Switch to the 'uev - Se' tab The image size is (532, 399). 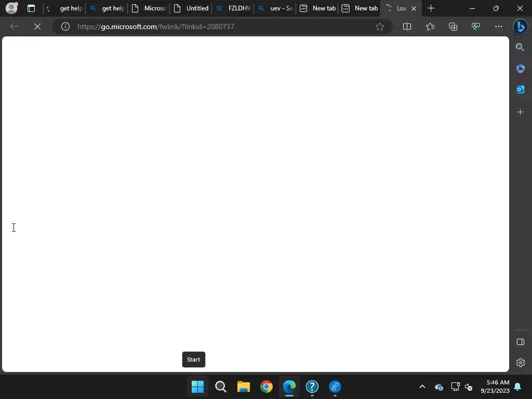click(275, 8)
